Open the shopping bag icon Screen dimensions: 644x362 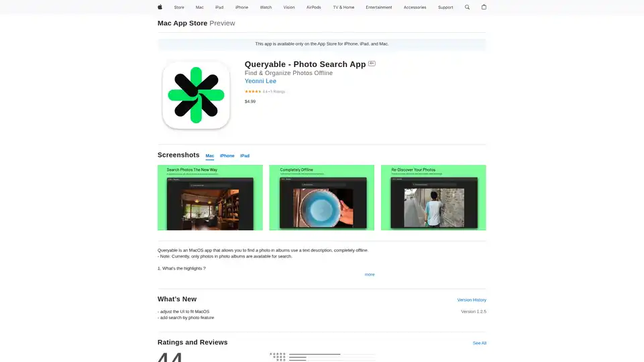pyautogui.click(x=484, y=7)
